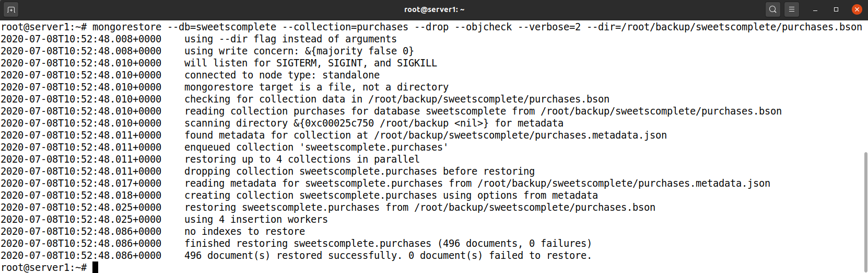The image size is (868, 273).
Task: Close the terminal window
Action: (857, 9)
